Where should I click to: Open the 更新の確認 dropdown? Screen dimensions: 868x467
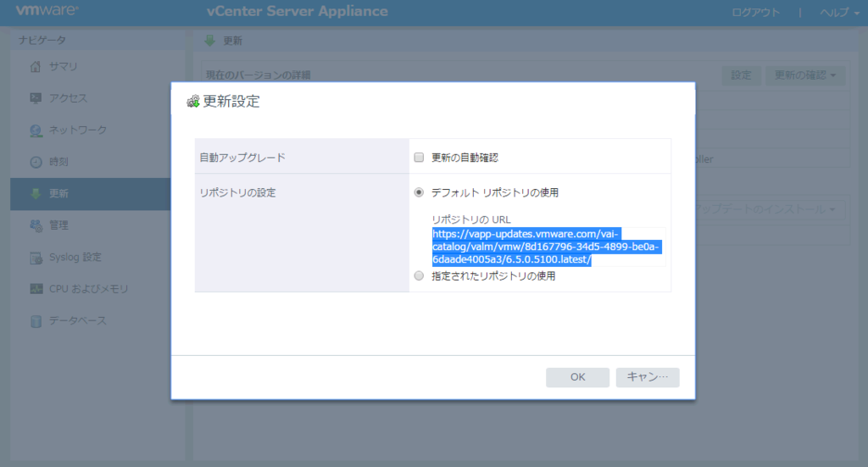[x=805, y=75]
